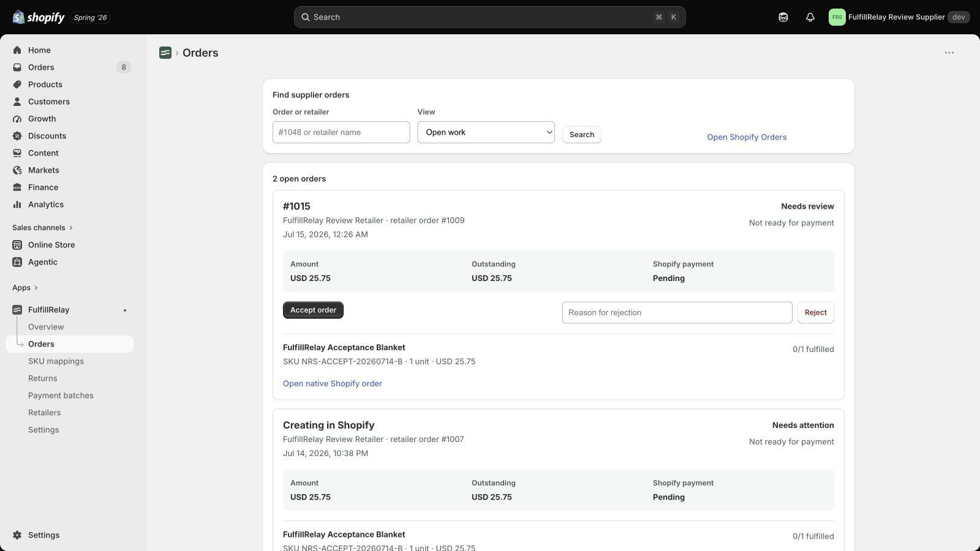Click the Home house icon
This screenshot has width=980, height=551.
[x=17, y=50]
